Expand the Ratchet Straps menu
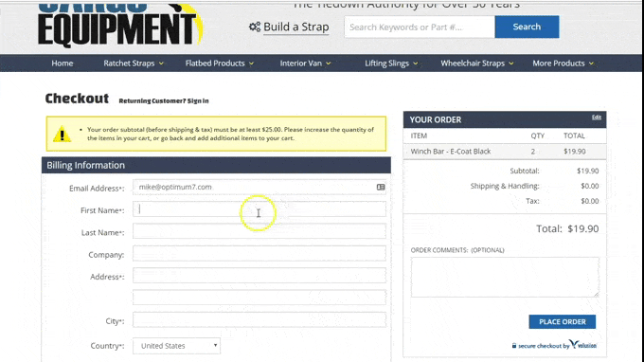 (134, 63)
